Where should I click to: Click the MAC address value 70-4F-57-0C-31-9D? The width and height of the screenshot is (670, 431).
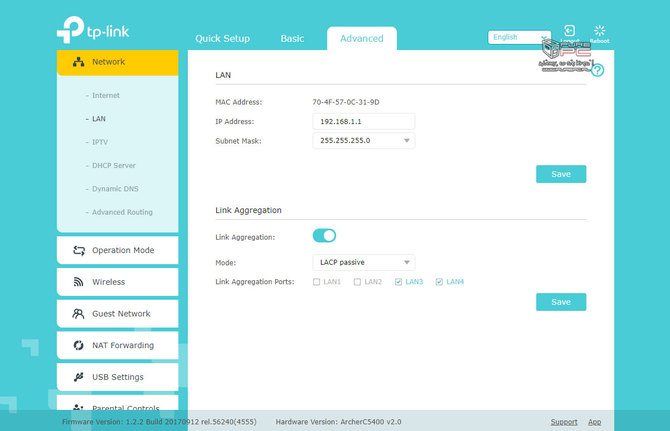[x=346, y=102]
